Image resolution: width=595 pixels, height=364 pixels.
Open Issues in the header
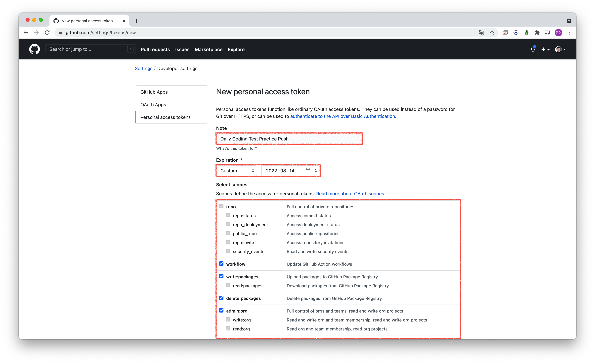(x=182, y=49)
